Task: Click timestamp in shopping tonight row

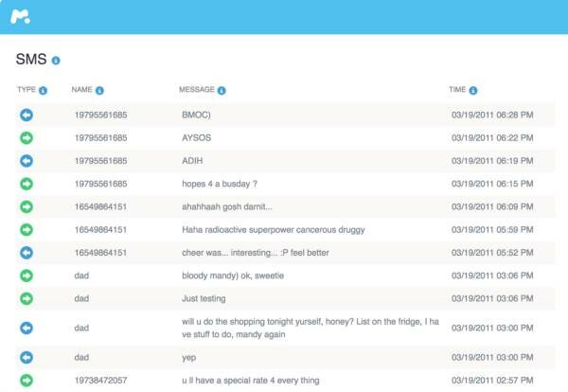Action: 492,329
